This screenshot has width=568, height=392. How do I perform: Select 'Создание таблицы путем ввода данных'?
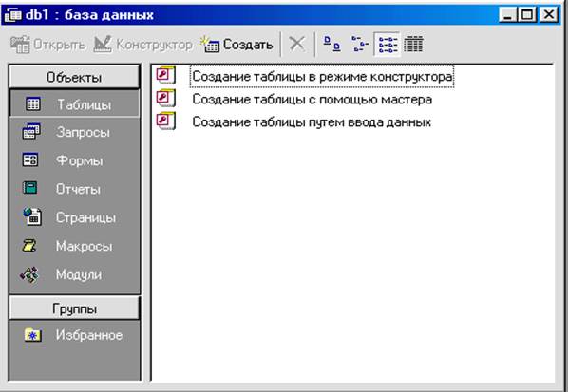(x=312, y=122)
